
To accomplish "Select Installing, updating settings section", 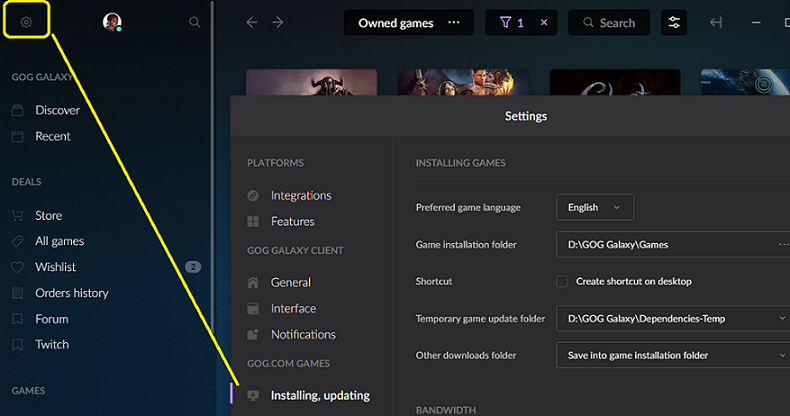I will 320,396.
